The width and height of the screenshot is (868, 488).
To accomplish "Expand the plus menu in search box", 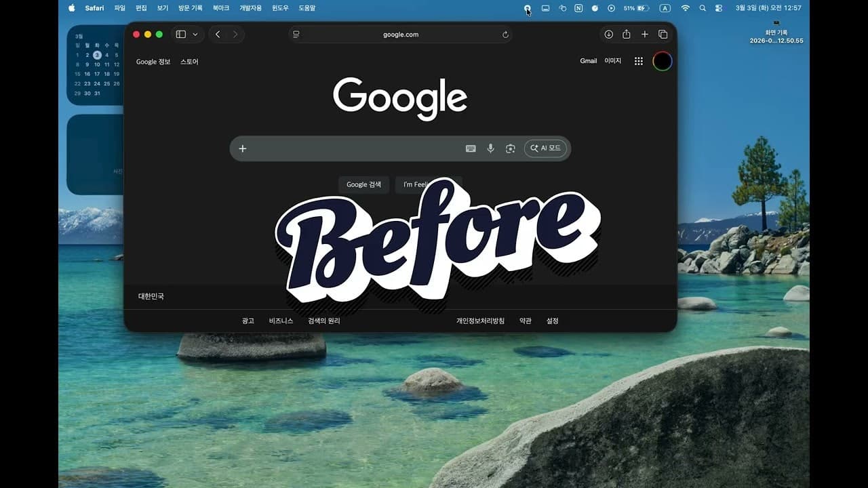I will coord(243,148).
